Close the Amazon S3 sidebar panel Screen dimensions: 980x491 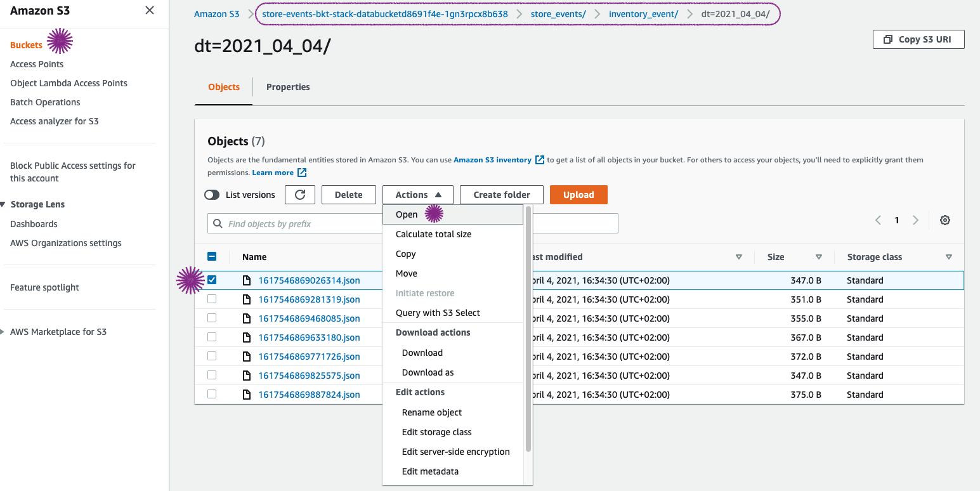click(x=150, y=10)
